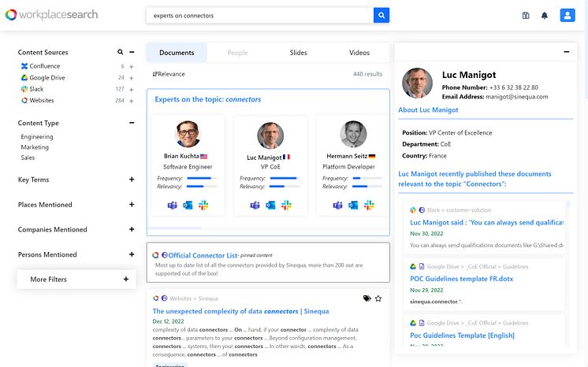Switch to the Videos tab

(x=359, y=53)
